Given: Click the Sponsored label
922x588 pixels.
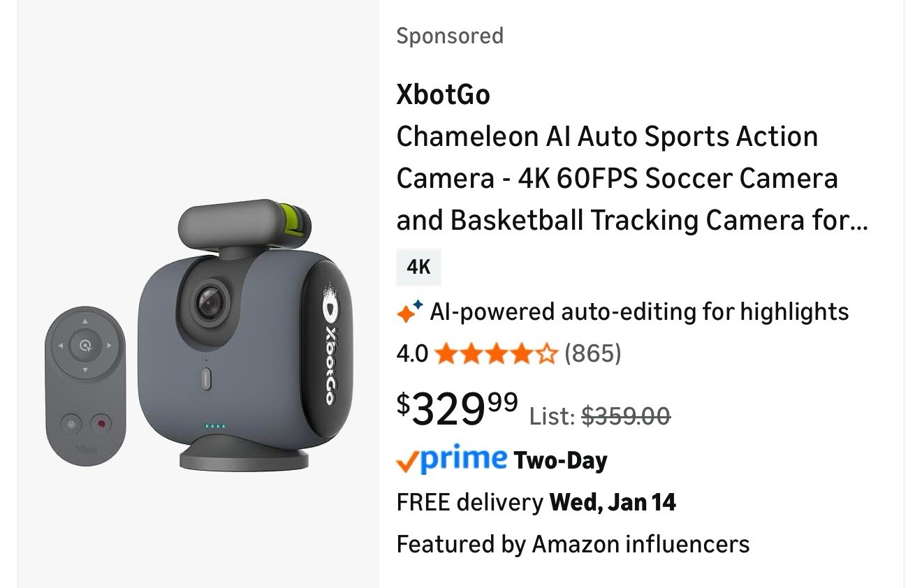Looking at the screenshot, I should point(450,36).
